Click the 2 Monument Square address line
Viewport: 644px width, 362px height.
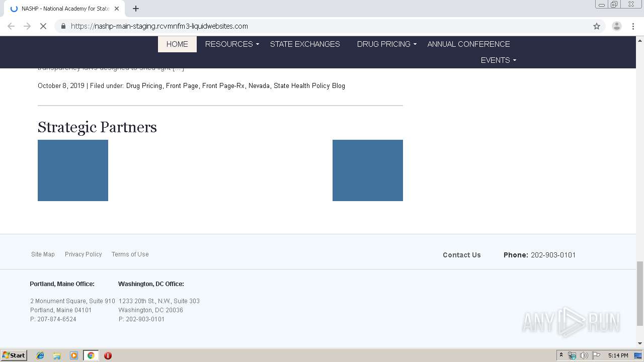click(x=72, y=301)
